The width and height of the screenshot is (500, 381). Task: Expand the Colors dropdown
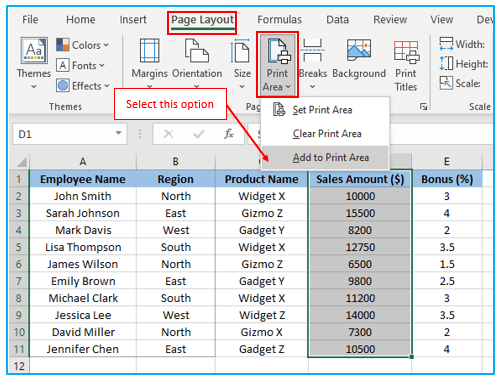106,45
